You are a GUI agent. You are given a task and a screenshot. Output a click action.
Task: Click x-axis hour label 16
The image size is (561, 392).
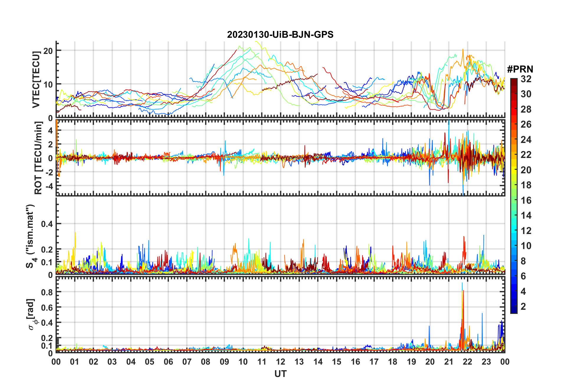click(355, 362)
